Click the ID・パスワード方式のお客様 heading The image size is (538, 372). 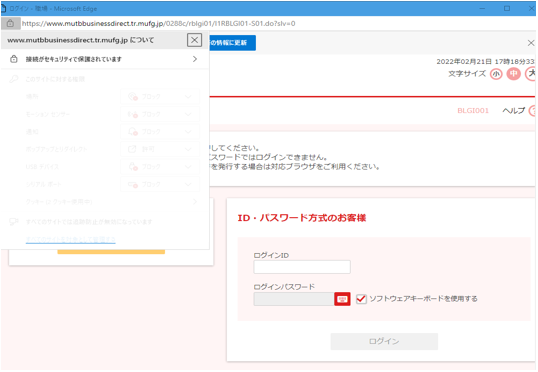pos(302,218)
